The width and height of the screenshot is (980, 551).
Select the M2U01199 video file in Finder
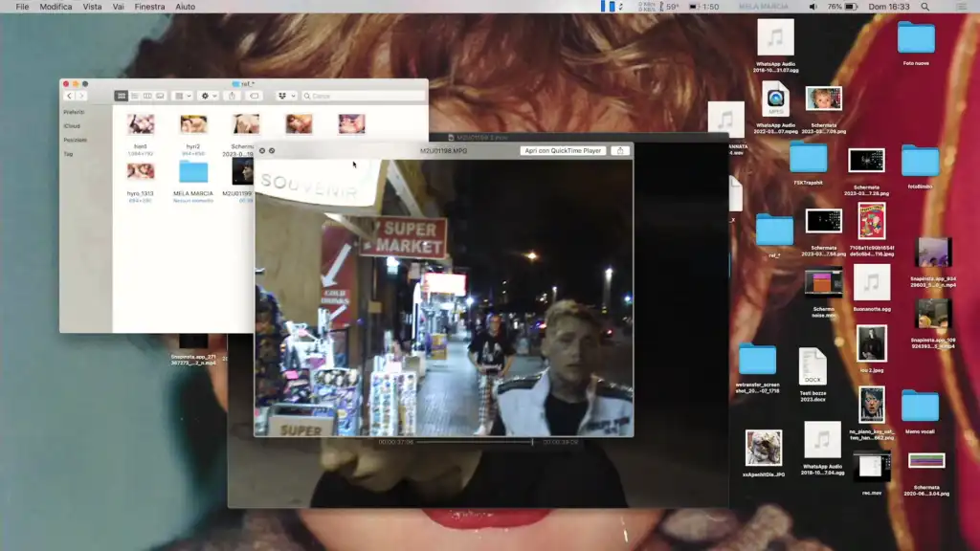pos(242,171)
